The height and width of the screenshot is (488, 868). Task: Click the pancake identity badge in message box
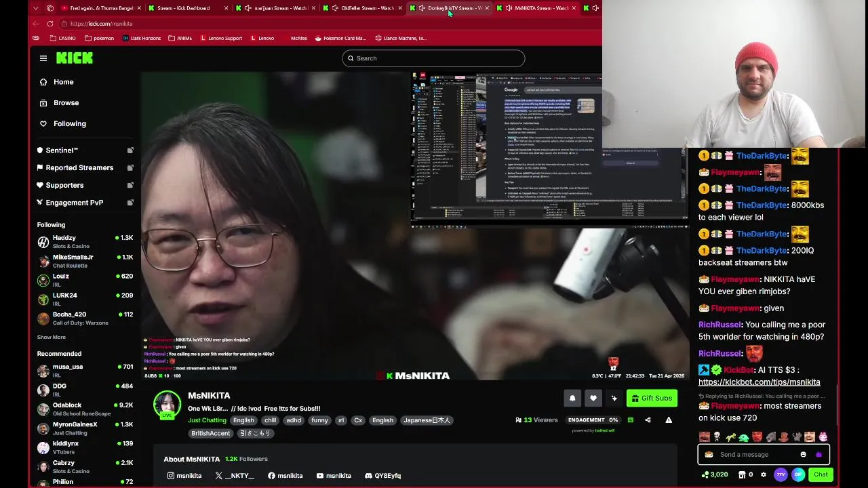709,455
